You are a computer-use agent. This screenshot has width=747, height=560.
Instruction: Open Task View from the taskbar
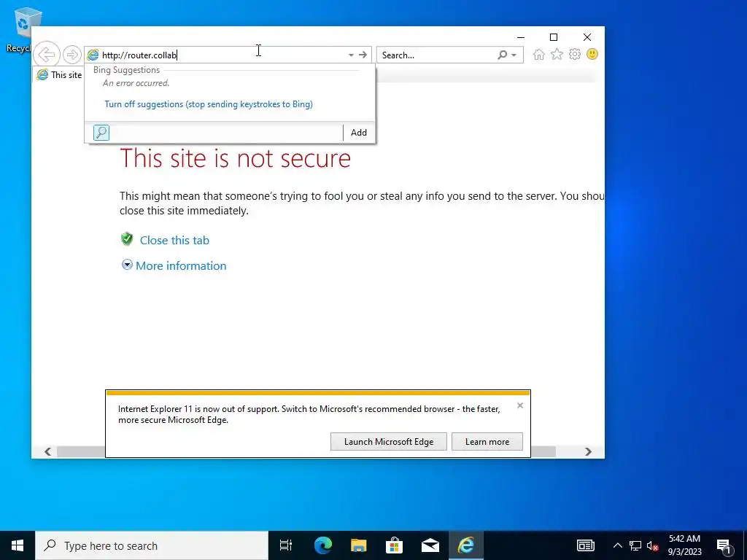(286, 545)
